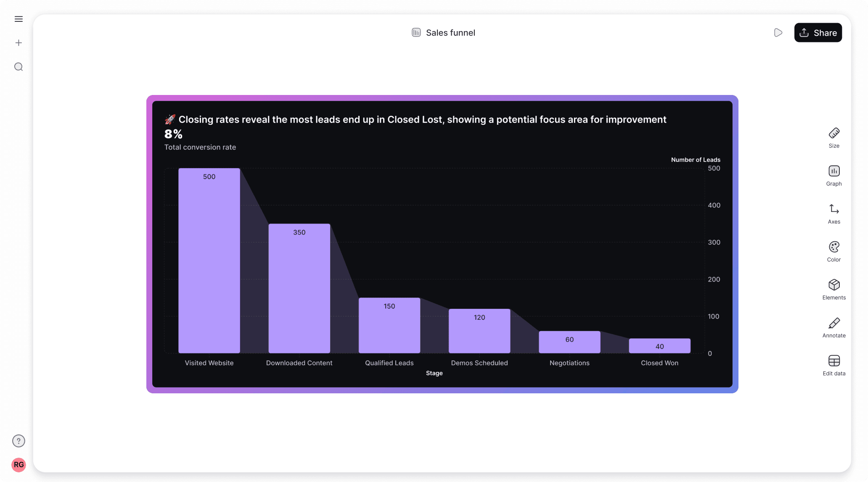Click the chart icon beside Sales funnel
Image resolution: width=868 pixels, height=482 pixels.
coord(416,32)
